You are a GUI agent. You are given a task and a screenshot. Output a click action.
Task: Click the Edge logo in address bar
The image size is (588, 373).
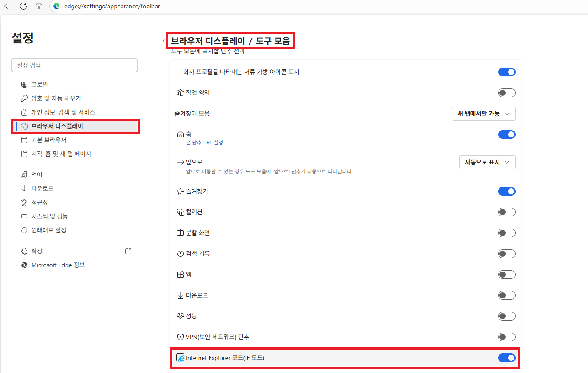tap(56, 6)
